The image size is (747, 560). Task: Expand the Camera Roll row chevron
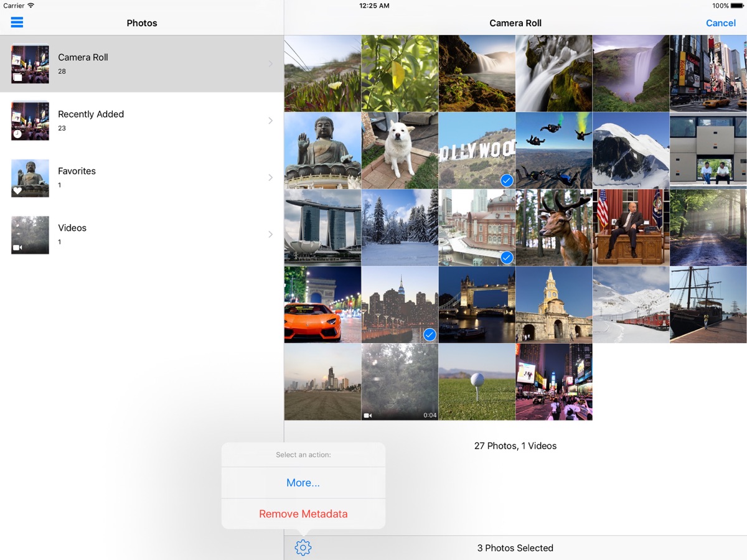click(x=270, y=64)
